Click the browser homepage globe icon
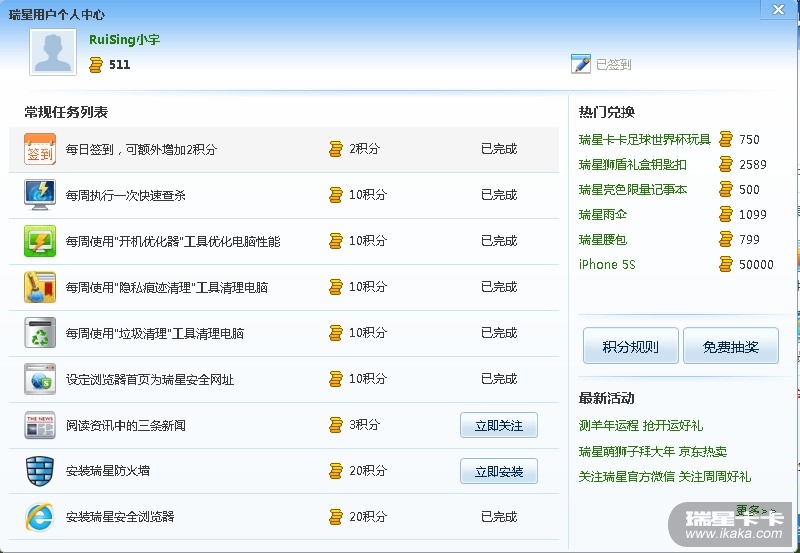The width and height of the screenshot is (800, 553). 40,379
